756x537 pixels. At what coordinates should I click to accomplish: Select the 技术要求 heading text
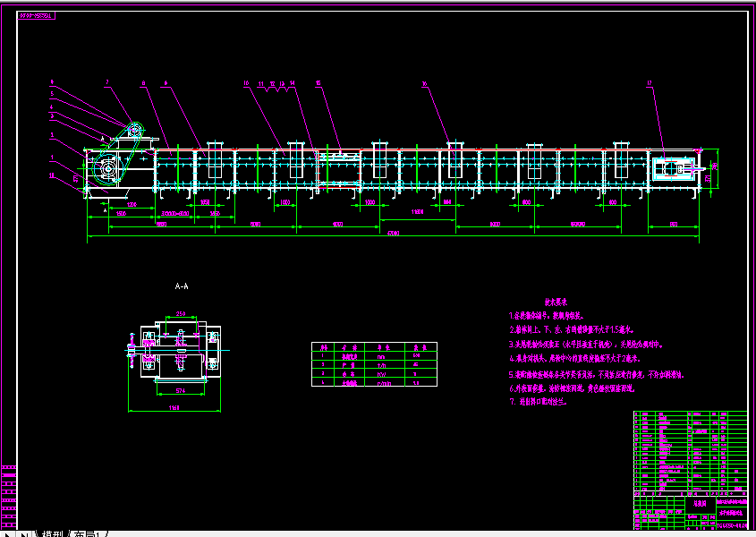click(x=556, y=302)
